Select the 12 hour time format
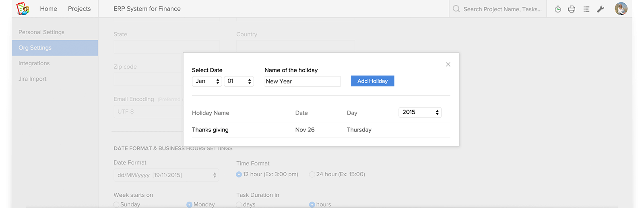Image resolution: width=644 pixels, height=208 pixels. tap(239, 175)
